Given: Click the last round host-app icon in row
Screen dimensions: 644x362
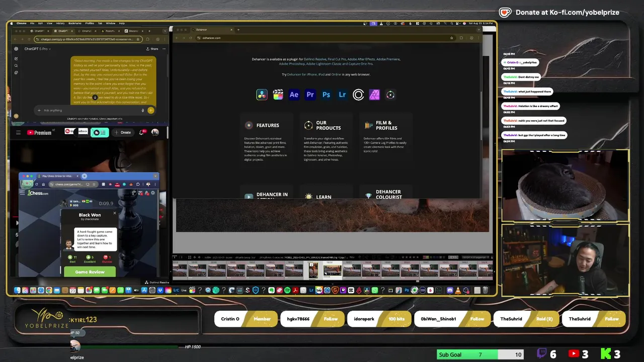Looking at the screenshot, I should tap(390, 95).
